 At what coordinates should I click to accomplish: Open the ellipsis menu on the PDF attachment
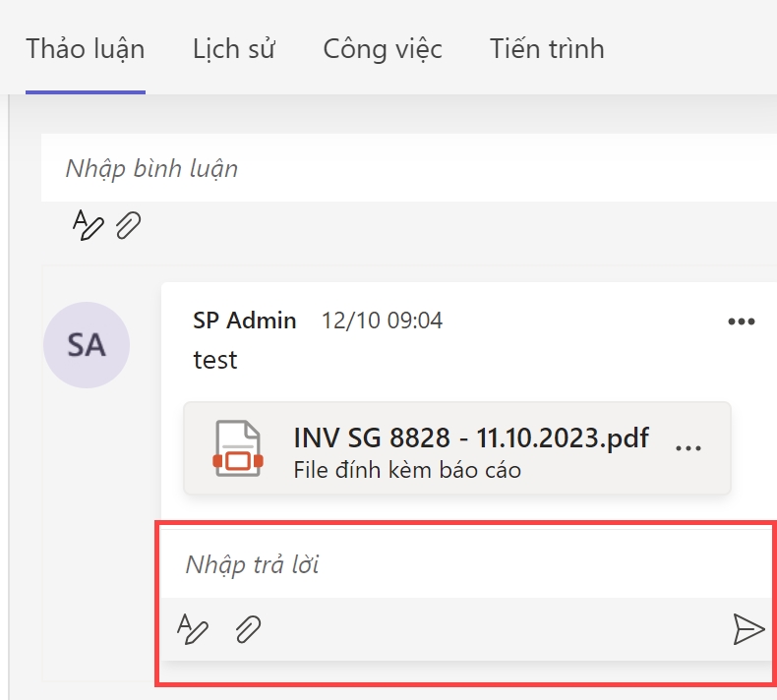(x=688, y=448)
